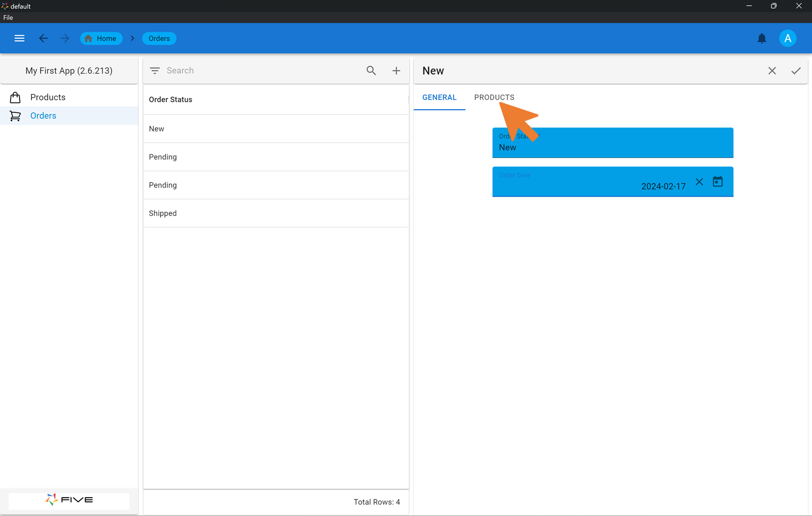Select the Products shopping bag icon
Image resolution: width=812 pixels, height=516 pixels.
15,97
